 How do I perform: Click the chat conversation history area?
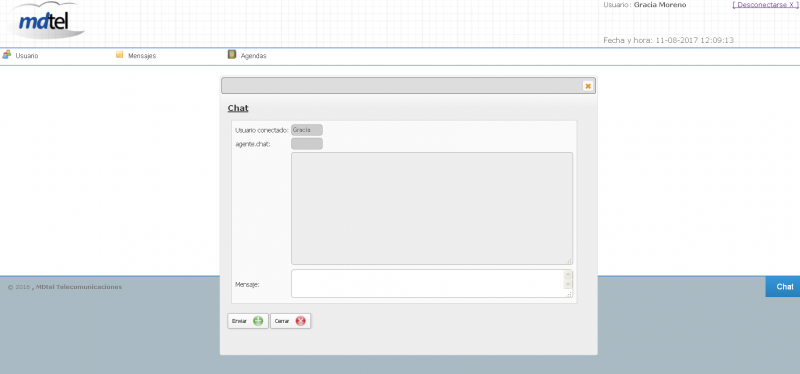pyautogui.click(x=432, y=208)
